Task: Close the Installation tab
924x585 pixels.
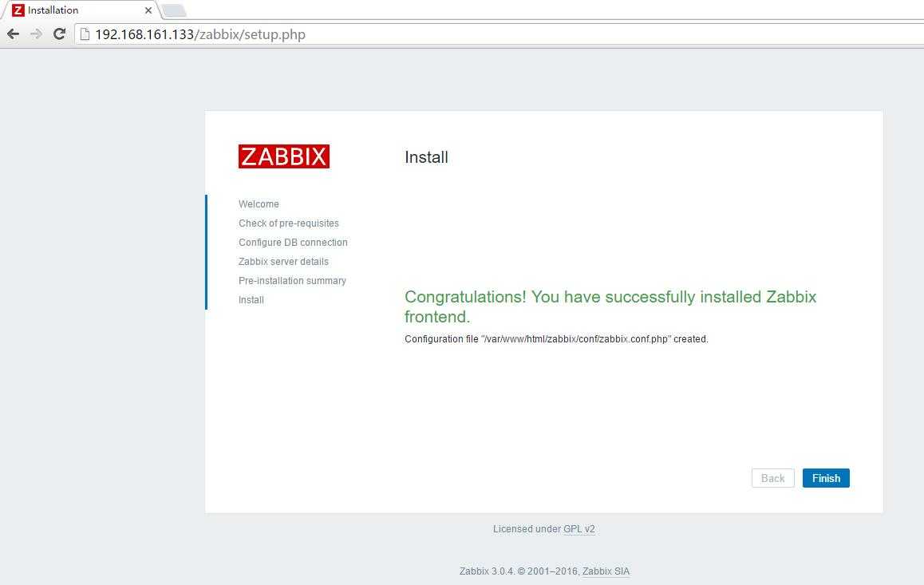Action: pos(148,10)
